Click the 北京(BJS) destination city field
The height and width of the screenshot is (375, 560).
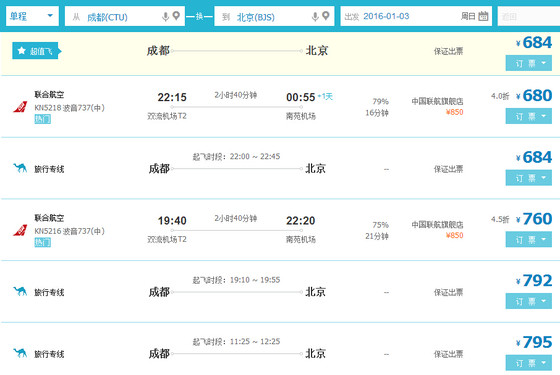click(274, 16)
